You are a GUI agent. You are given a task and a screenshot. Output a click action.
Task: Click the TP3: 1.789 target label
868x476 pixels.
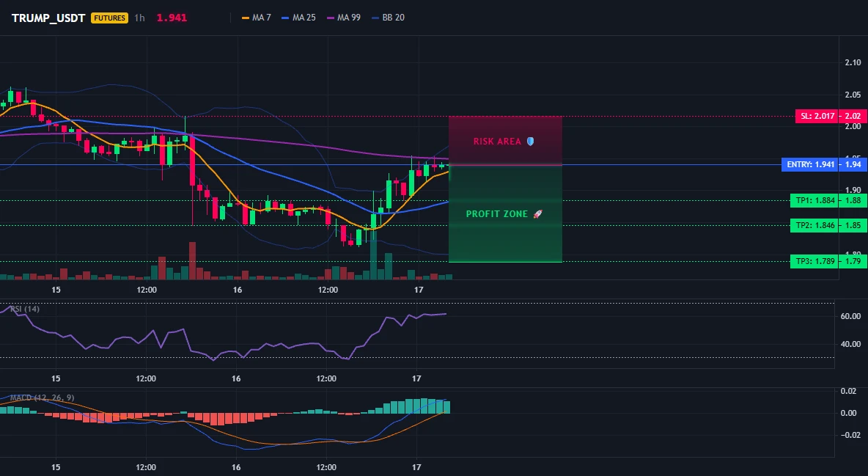coord(814,262)
